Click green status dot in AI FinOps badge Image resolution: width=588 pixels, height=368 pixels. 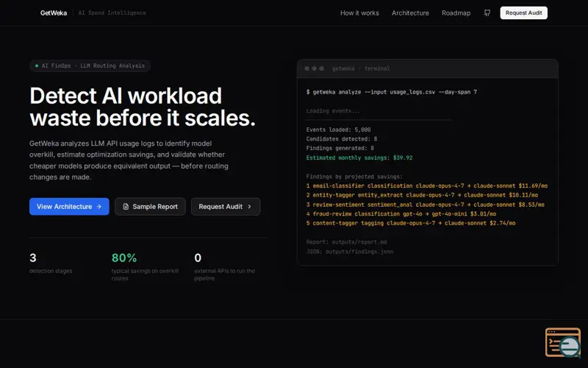pos(36,66)
